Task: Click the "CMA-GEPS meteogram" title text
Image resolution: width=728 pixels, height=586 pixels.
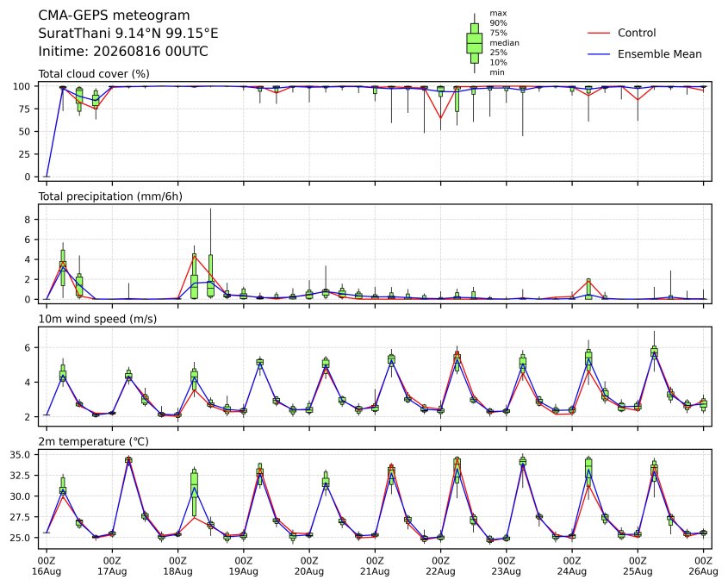Action: pyautogui.click(x=114, y=16)
